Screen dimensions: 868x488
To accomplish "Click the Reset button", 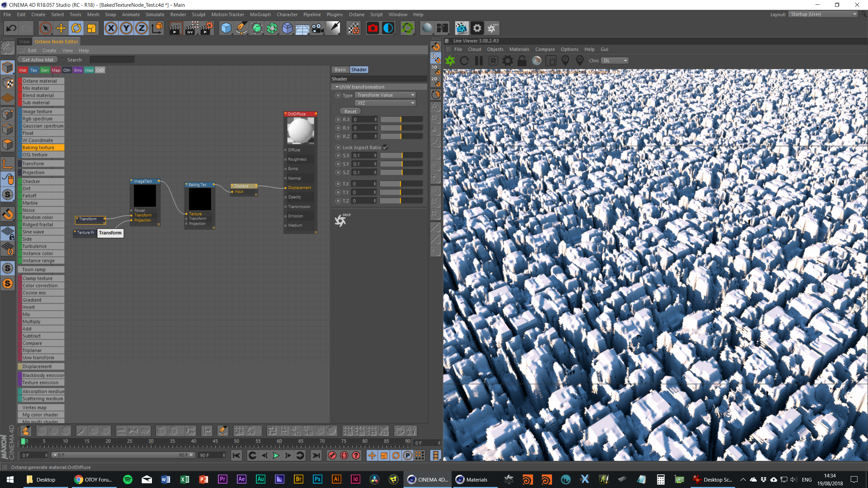I will [350, 111].
